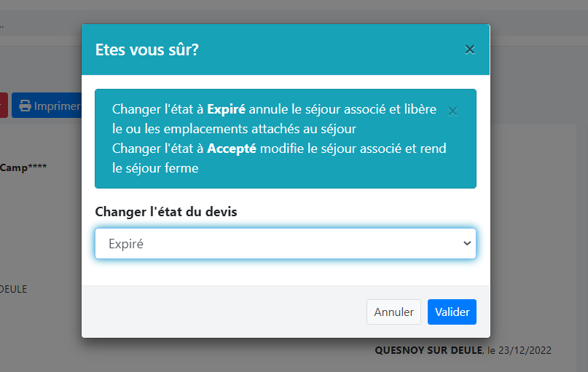Click the alert text about "séjour ferme"
This screenshot has width=588, height=372.
[x=155, y=168]
